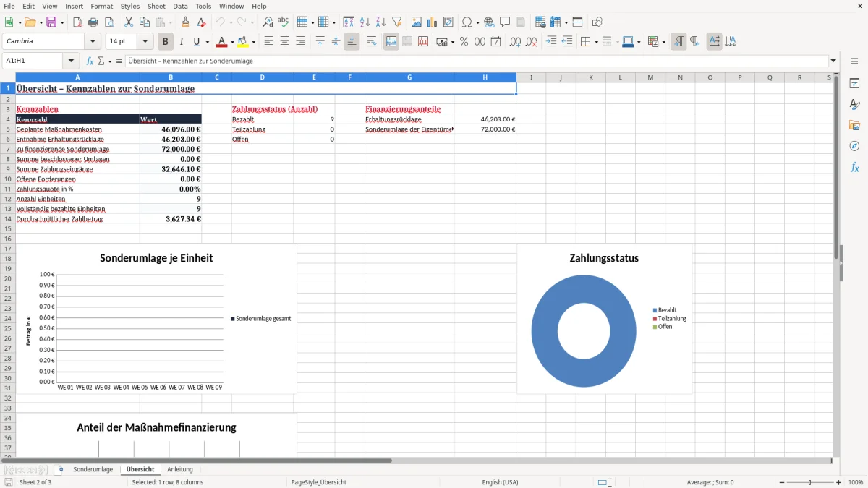Toggle Wrap Text button

[372, 42]
